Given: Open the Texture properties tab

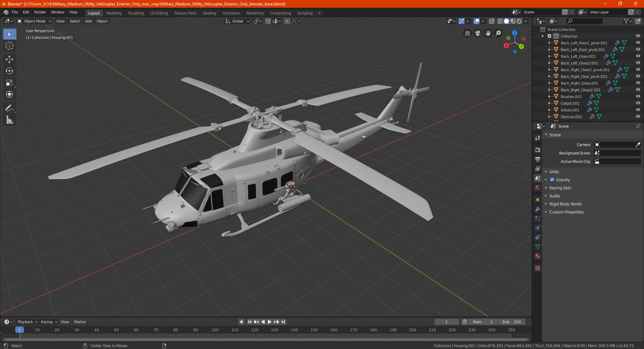Looking at the screenshot, I should tap(538, 268).
